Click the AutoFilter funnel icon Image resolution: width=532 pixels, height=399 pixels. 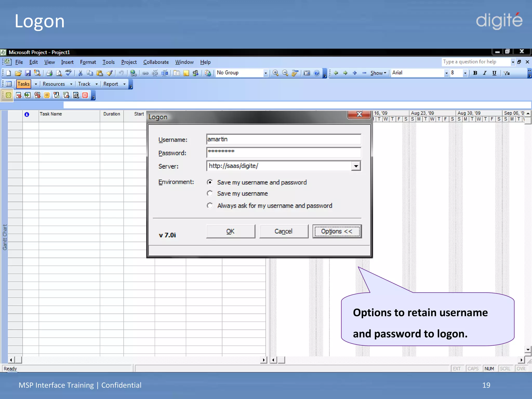coord(507,73)
